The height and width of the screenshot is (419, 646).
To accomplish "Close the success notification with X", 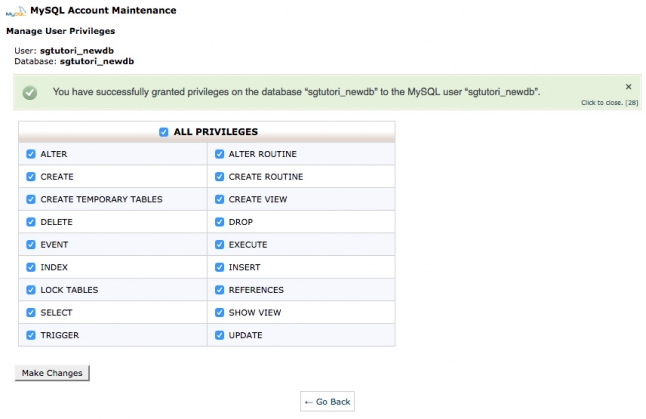I will point(628,87).
